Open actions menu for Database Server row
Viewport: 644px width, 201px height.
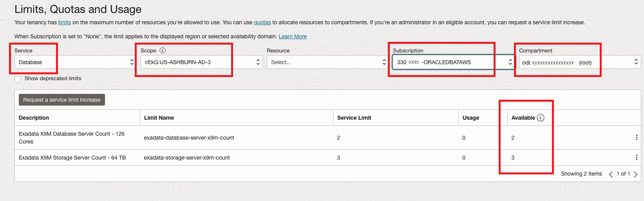(x=636, y=138)
